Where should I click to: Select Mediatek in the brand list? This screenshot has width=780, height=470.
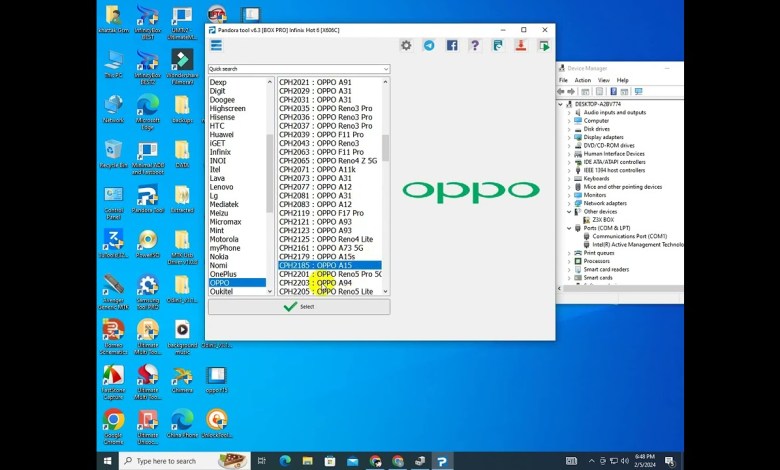coord(224,204)
